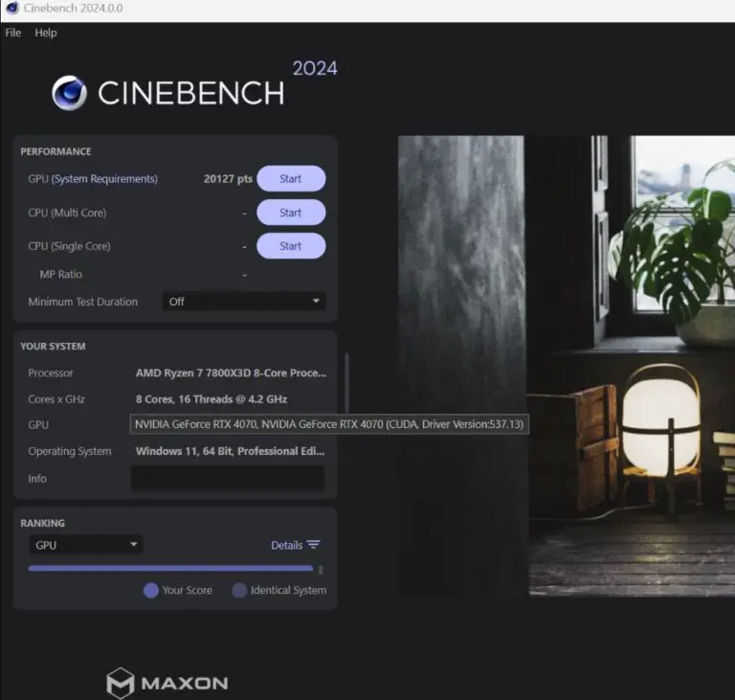
Task: Click the Cinebench icon in title bar
Action: click(12, 8)
